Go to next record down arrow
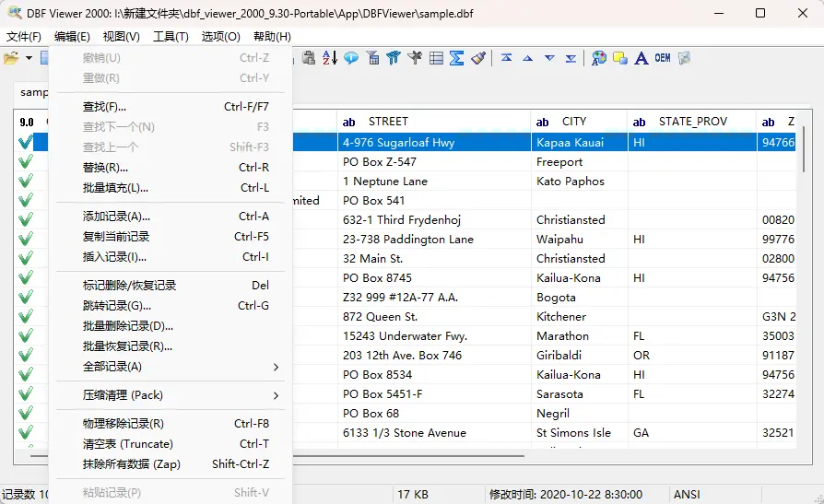This screenshot has width=824, height=504. click(549, 58)
